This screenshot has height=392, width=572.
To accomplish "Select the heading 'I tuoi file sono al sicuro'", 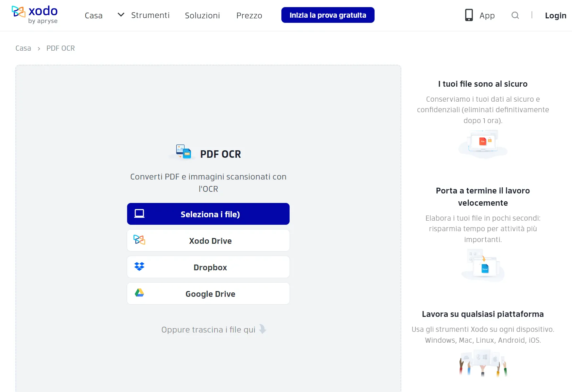I will tap(483, 84).
